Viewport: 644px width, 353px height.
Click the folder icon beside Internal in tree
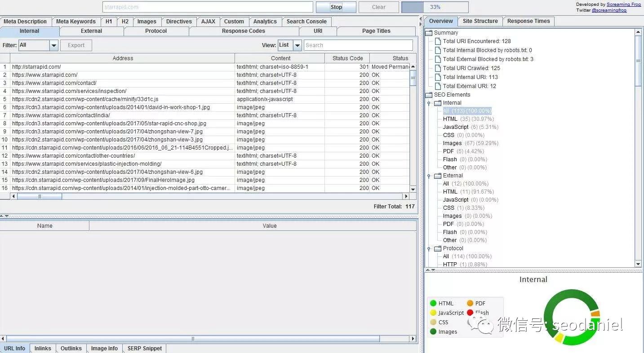click(438, 103)
